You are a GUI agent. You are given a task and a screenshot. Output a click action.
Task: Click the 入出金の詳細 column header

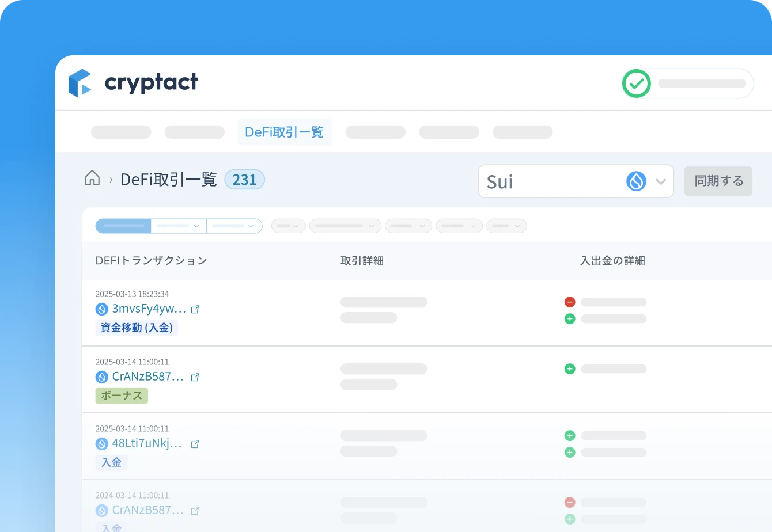click(x=612, y=260)
